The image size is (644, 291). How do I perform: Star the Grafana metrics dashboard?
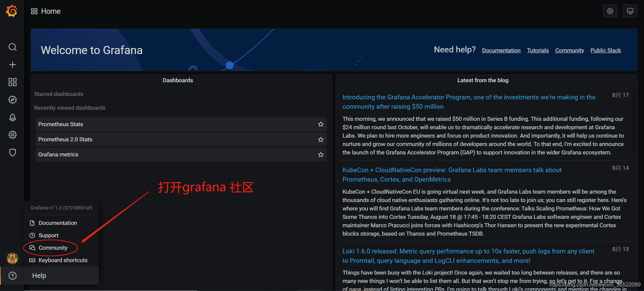[321, 154]
